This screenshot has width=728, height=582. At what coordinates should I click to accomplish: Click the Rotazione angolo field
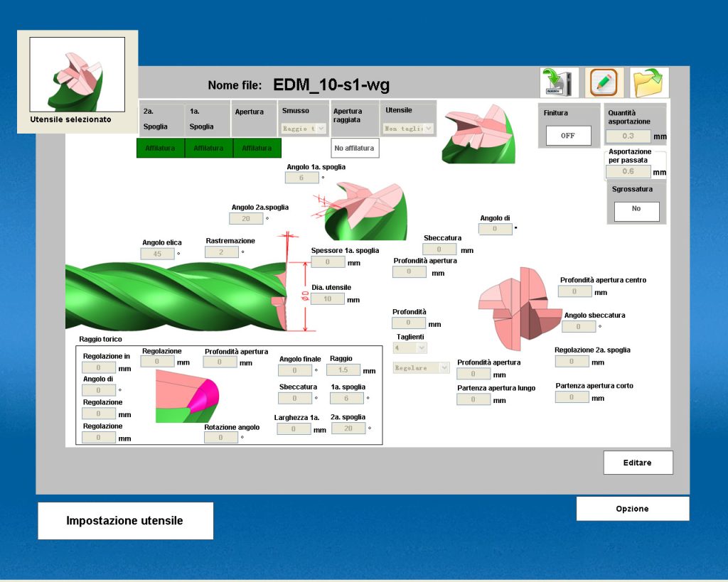click(221, 437)
